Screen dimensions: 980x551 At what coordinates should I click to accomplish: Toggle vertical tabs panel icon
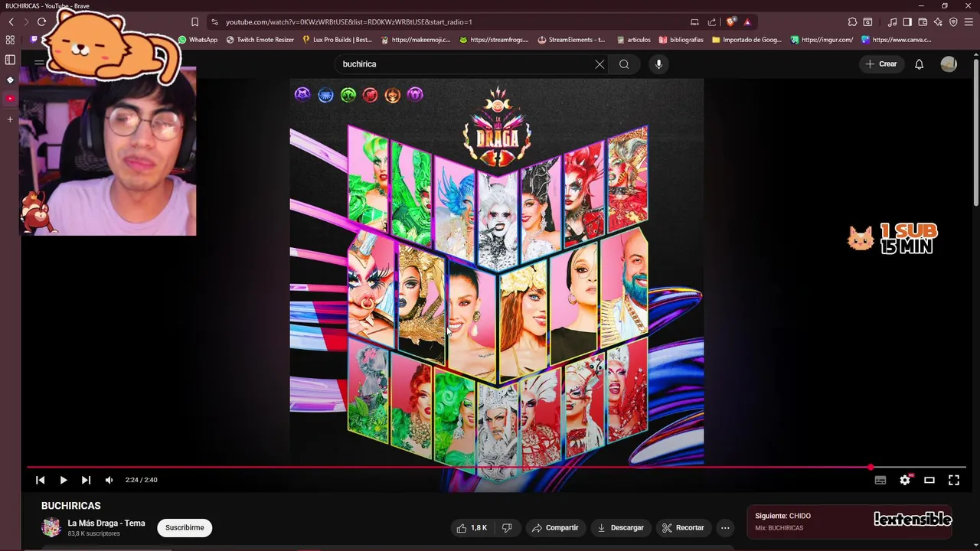(10, 60)
